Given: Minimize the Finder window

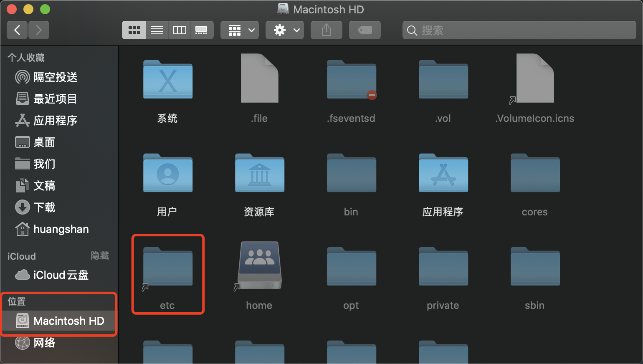Looking at the screenshot, I should pos(28,9).
